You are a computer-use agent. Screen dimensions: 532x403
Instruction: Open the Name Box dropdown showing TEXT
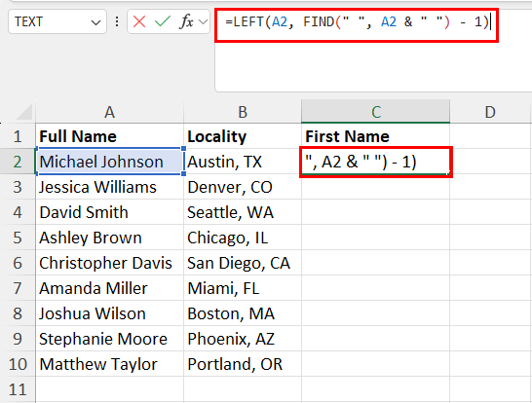click(x=96, y=22)
